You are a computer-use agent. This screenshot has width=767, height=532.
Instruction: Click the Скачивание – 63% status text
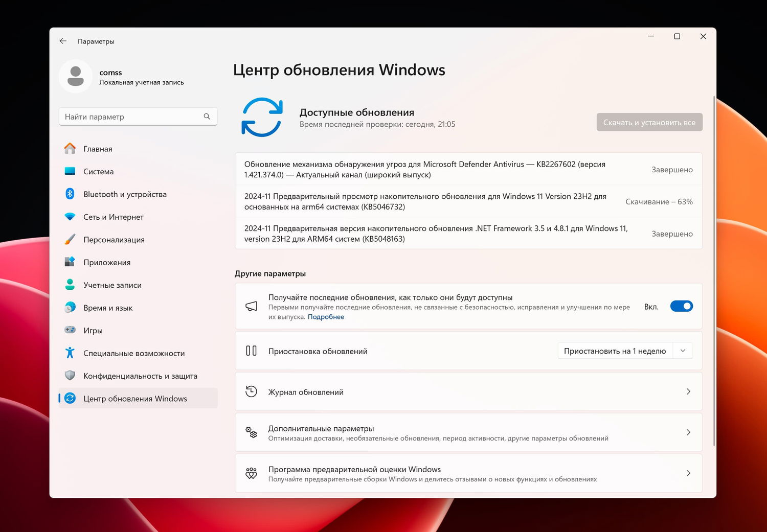(659, 202)
